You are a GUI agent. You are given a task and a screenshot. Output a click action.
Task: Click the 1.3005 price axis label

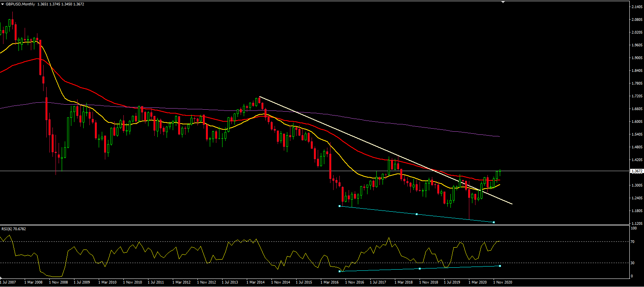pos(637,185)
